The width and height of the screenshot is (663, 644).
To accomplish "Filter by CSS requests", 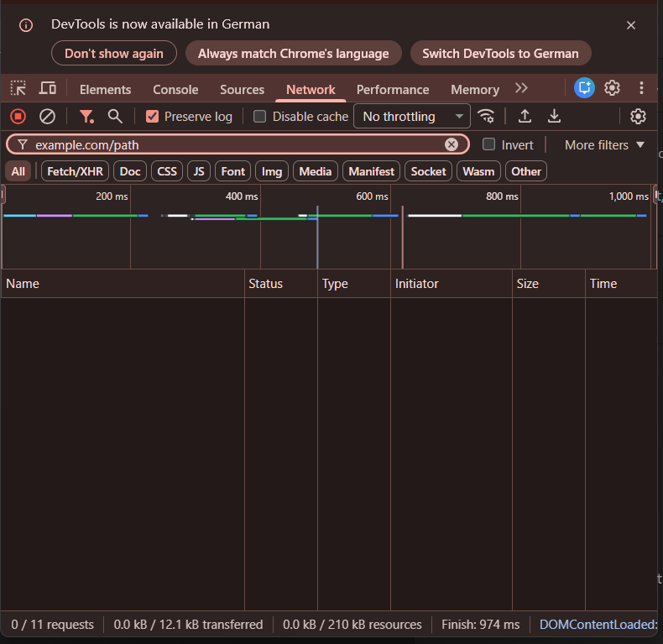I will (167, 171).
